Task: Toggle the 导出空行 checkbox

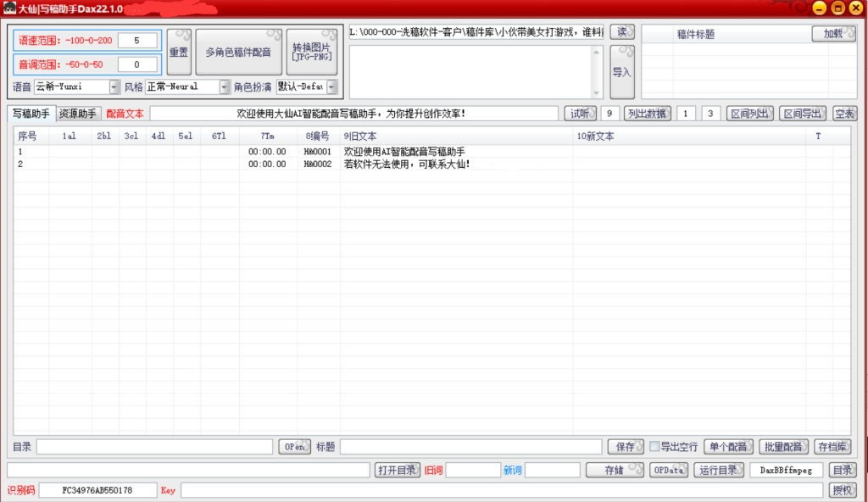Action: tap(654, 447)
